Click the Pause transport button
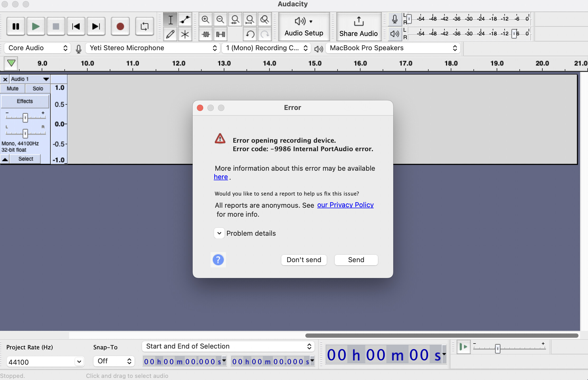Screen dimensions: 588x380 click(x=16, y=26)
